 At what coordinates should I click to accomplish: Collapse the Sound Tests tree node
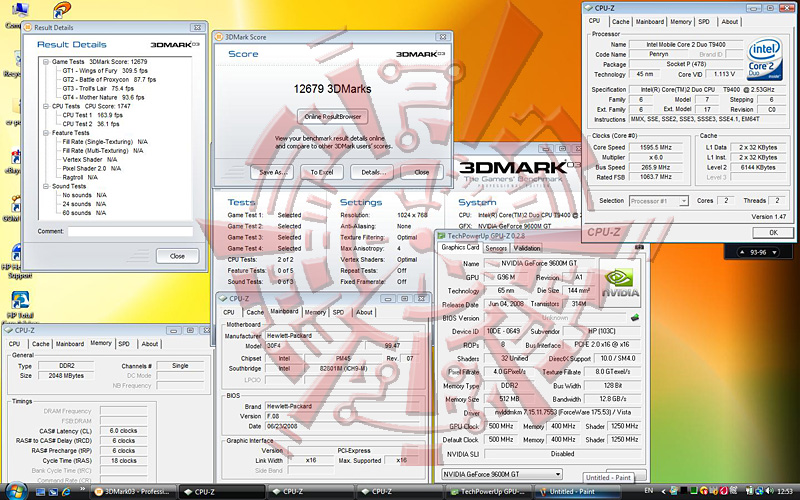click(x=45, y=187)
